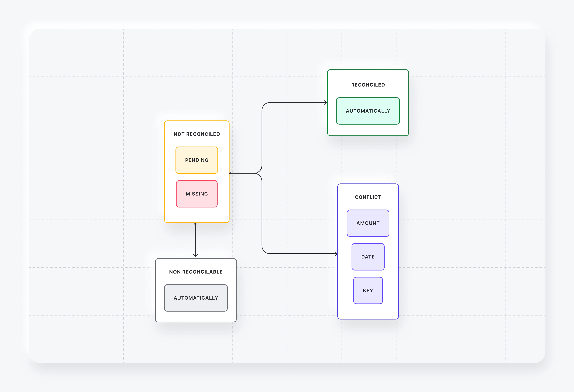Click the vertical line toward Non Reconcilable
574x392 pixels.
click(x=195, y=240)
